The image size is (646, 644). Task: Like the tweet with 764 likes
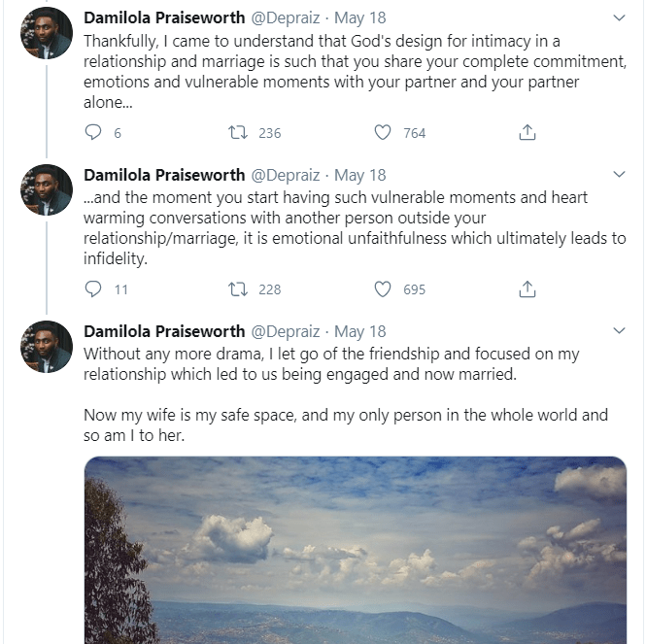point(383,132)
